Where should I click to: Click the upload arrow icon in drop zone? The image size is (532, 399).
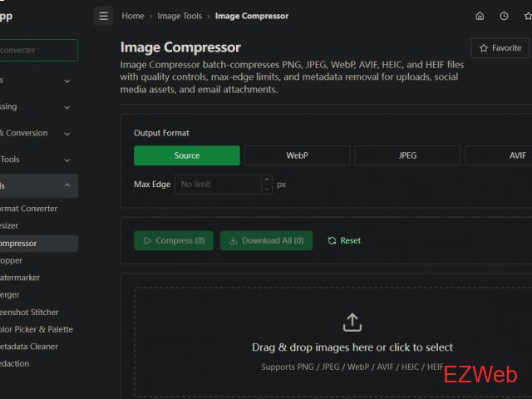pyautogui.click(x=352, y=323)
